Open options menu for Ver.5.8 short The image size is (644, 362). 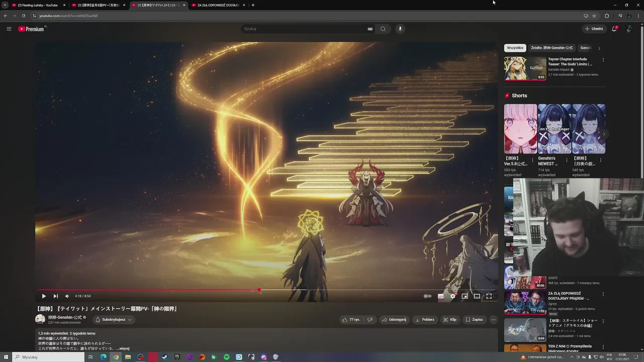click(x=533, y=160)
